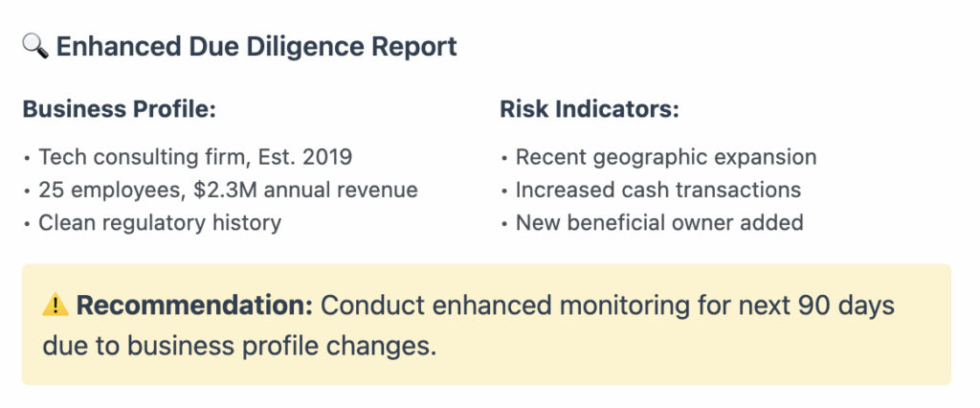
Task: Select the Clean regulatory history item
Action: pos(159,223)
